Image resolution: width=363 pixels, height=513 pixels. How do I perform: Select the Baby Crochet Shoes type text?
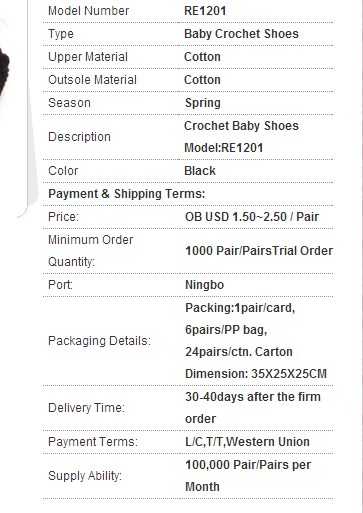pyautogui.click(x=241, y=34)
